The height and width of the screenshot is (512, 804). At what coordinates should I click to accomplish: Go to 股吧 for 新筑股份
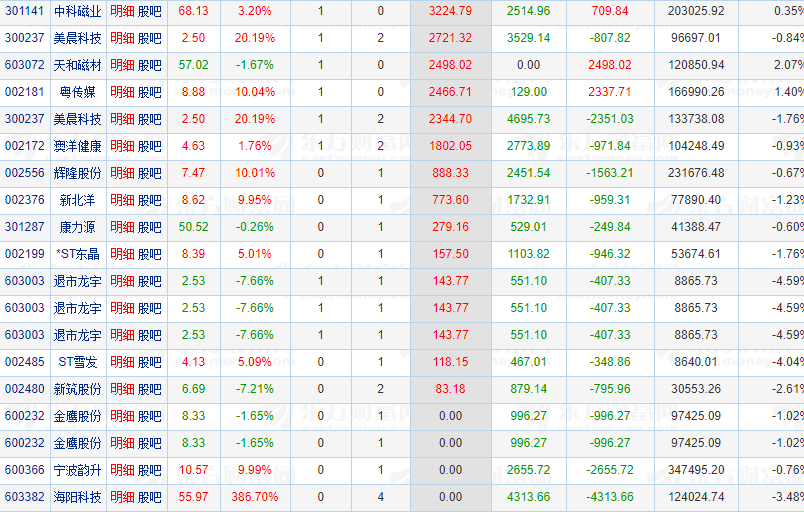click(150, 390)
